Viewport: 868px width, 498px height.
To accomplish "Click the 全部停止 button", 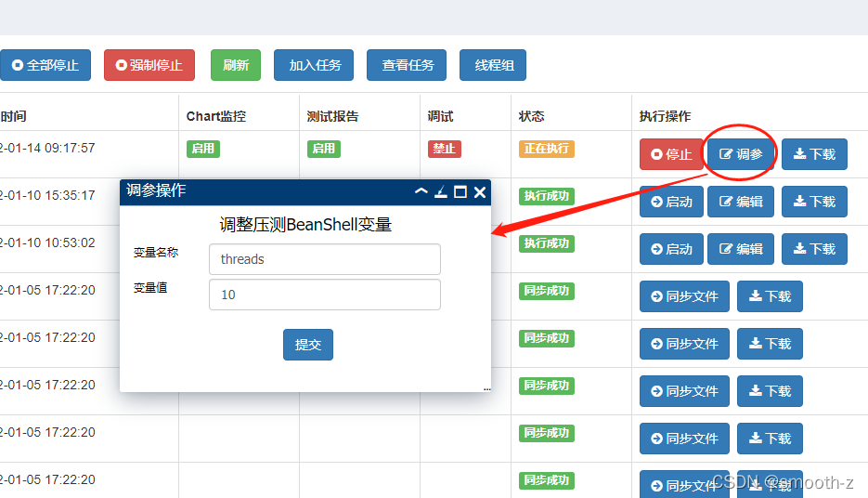I will [x=45, y=65].
